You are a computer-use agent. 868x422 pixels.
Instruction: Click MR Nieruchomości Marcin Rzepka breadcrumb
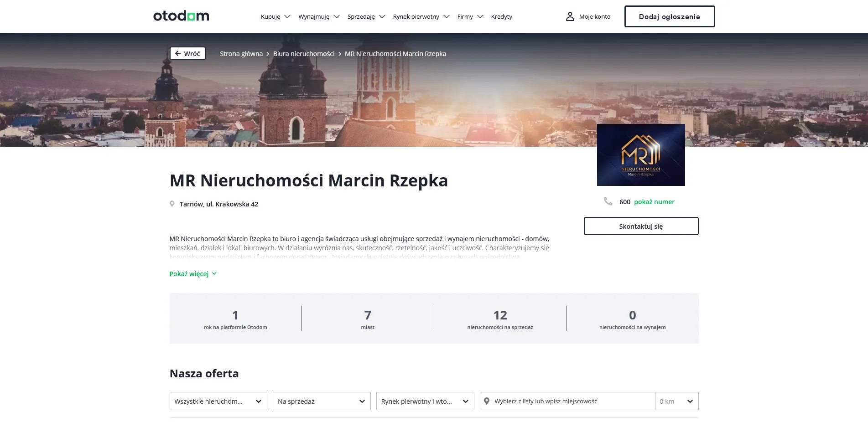(x=395, y=54)
